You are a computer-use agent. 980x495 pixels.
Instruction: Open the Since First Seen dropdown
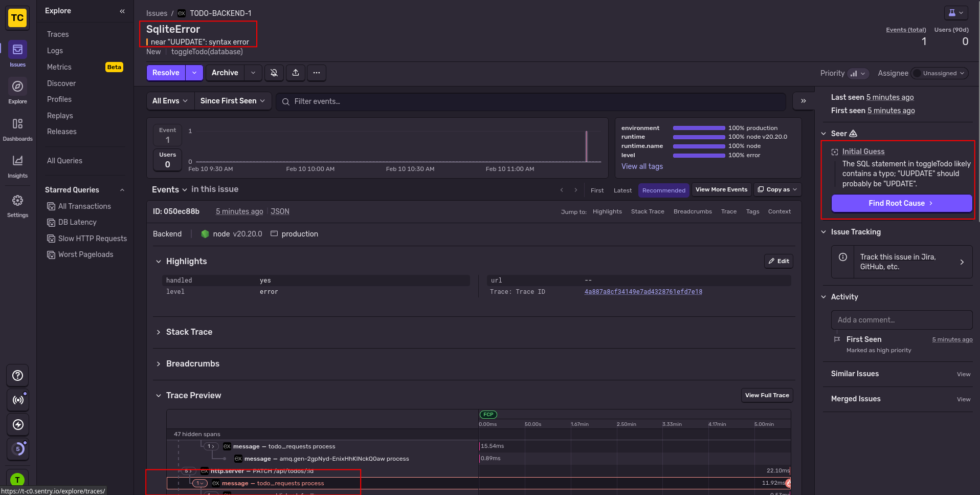233,101
